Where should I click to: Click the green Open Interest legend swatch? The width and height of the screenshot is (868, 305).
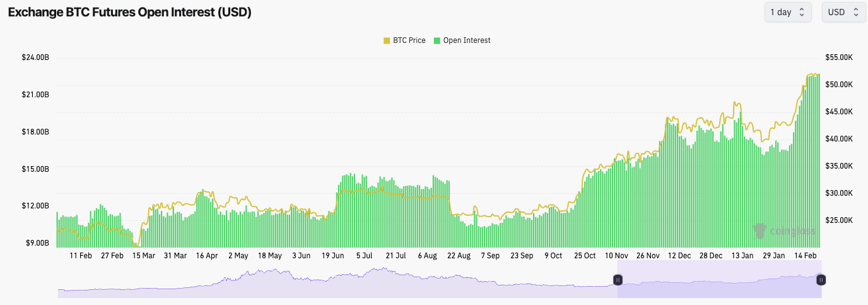tap(437, 40)
